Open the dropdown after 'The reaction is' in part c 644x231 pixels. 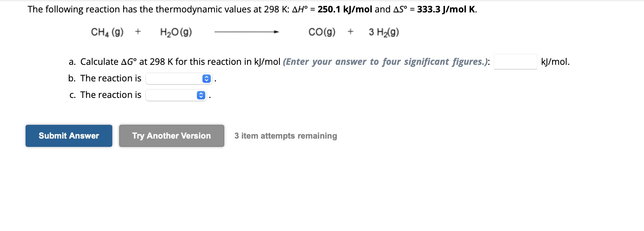(176, 95)
